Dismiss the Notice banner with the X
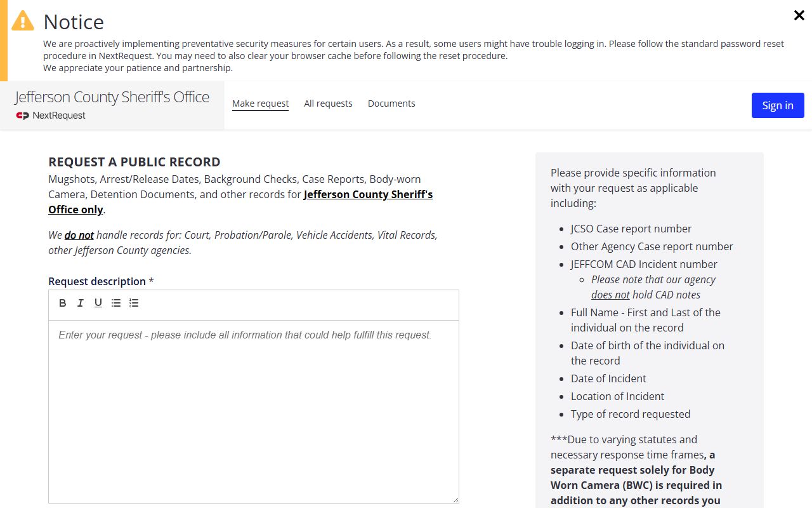 [x=799, y=15]
